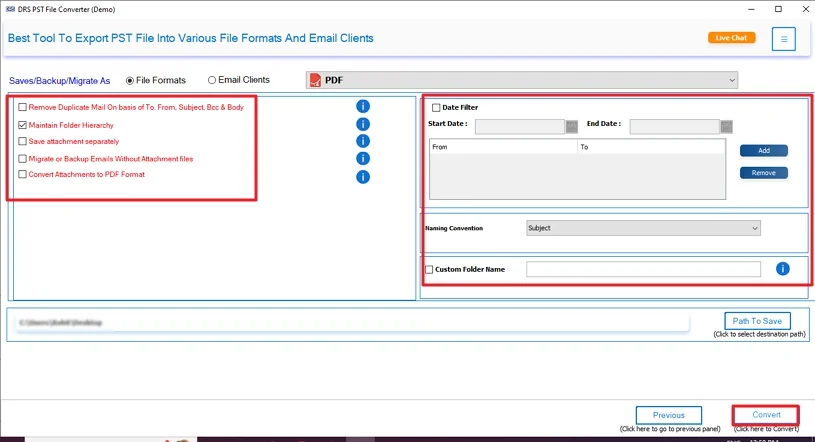Click info icon beside Custom Folder Name
815x442 pixels.
[783, 269]
